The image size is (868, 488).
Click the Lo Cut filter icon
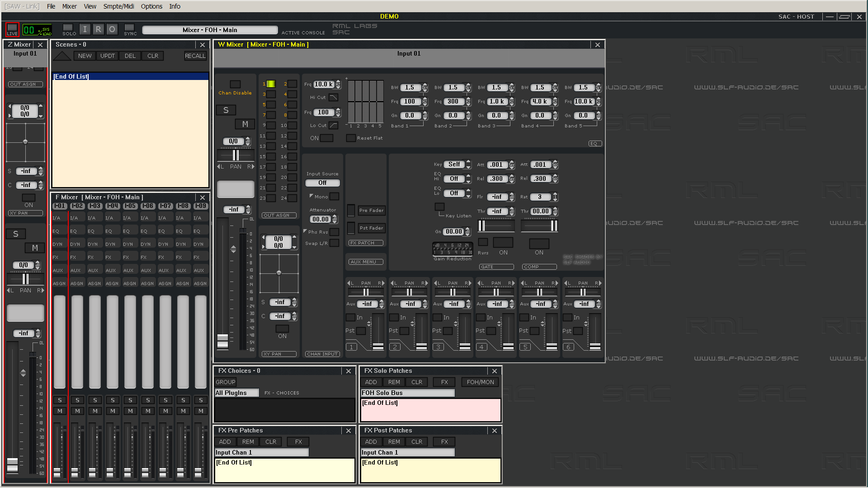point(333,126)
